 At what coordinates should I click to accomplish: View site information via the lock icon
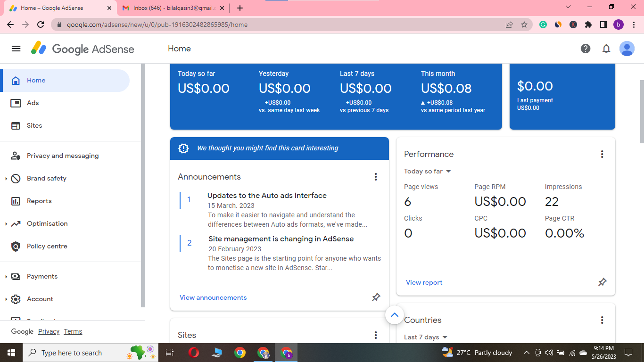coord(59,25)
